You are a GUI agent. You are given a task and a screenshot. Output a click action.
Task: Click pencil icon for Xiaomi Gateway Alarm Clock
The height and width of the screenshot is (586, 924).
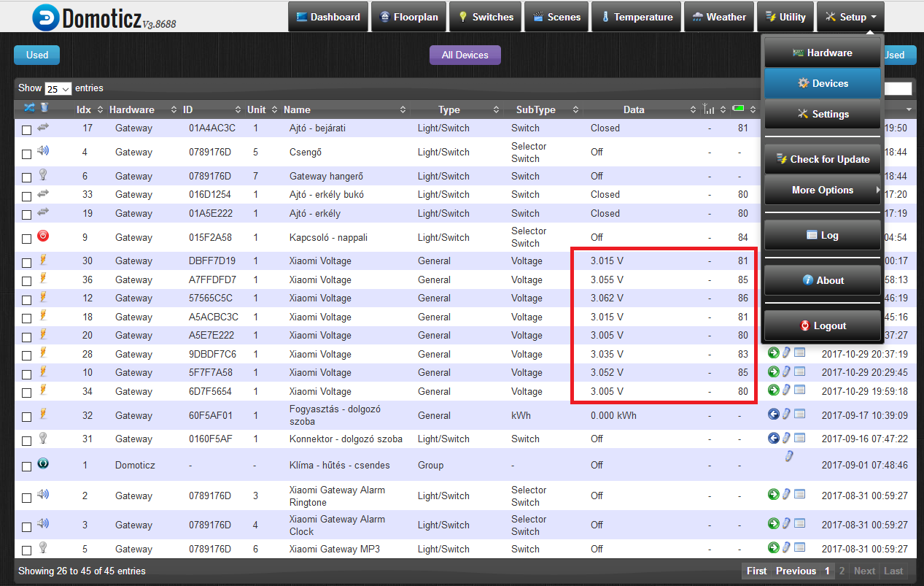pos(787,523)
